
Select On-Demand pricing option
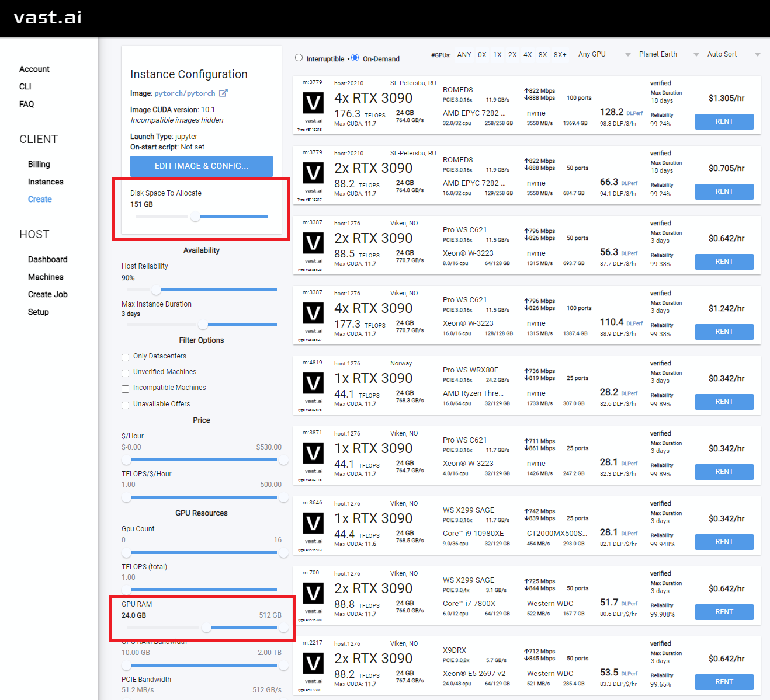355,58
